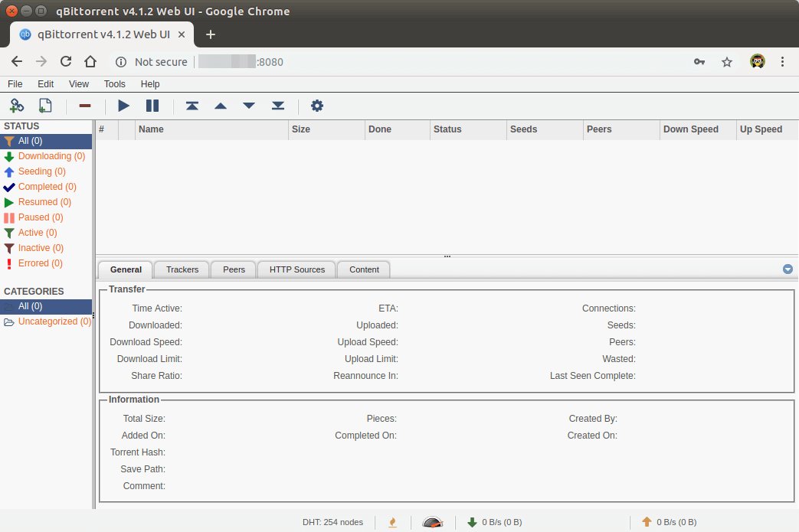The height and width of the screenshot is (532, 799).
Task: Open the View menu
Action: [x=79, y=84]
